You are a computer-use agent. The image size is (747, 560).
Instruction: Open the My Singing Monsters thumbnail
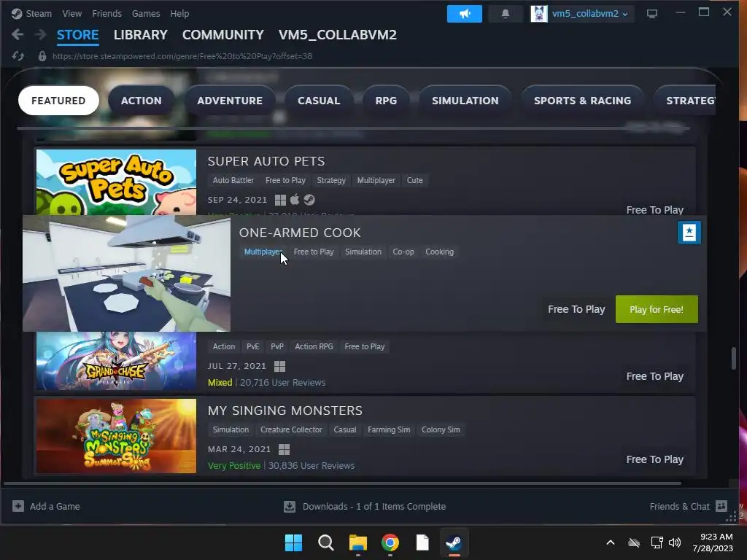coord(116,436)
